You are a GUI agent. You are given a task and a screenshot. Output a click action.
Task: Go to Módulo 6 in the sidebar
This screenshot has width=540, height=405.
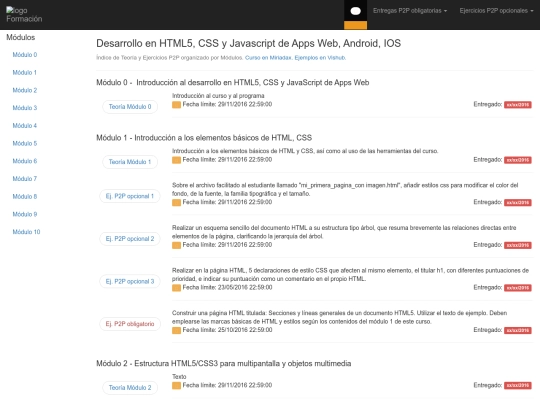point(25,161)
